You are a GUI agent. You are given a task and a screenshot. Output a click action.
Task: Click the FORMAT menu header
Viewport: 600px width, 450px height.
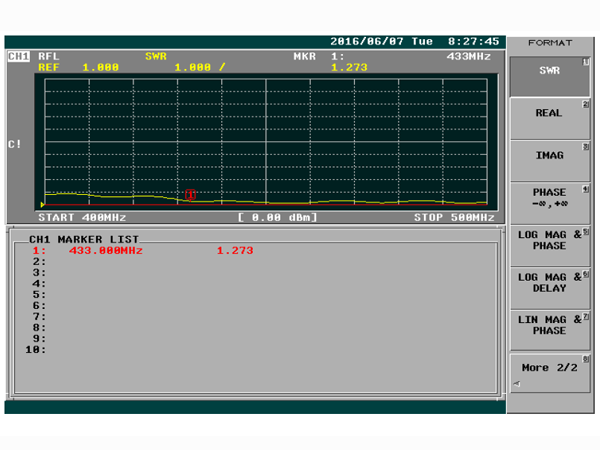click(x=550, y=43)
